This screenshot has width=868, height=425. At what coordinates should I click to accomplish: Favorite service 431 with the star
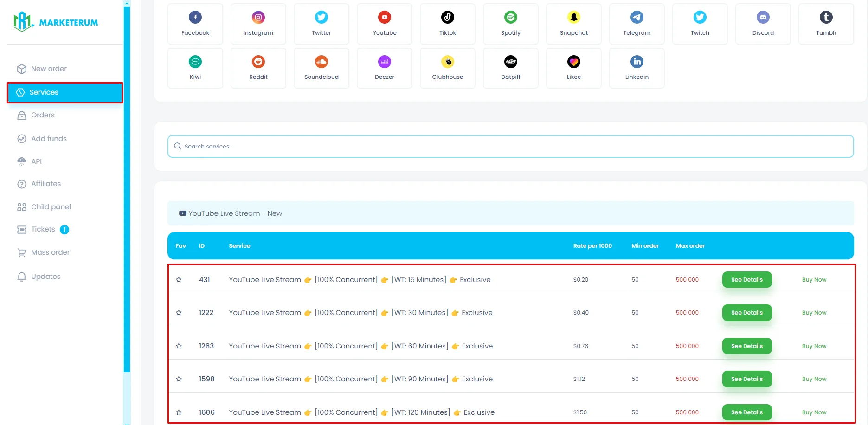click(179, 280)
